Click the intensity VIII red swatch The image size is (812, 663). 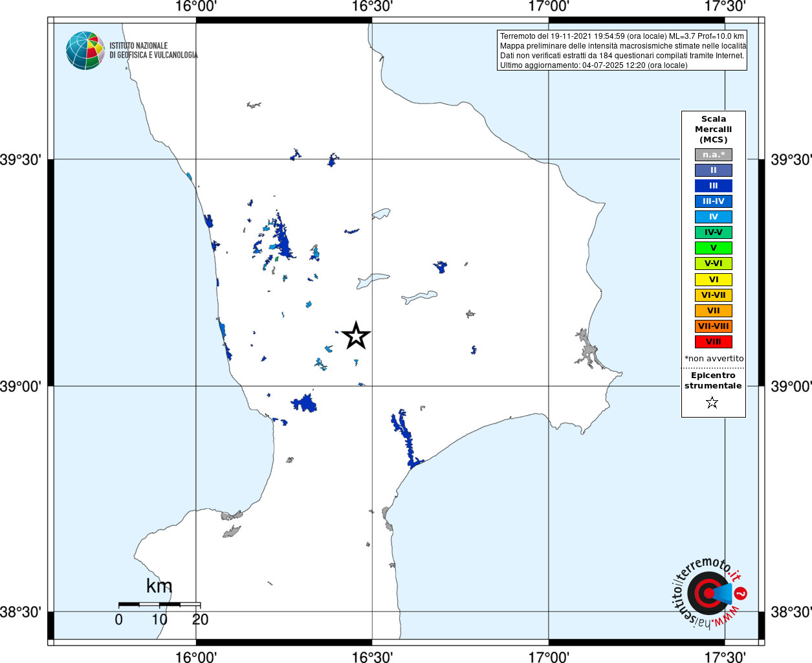[714, 342]
